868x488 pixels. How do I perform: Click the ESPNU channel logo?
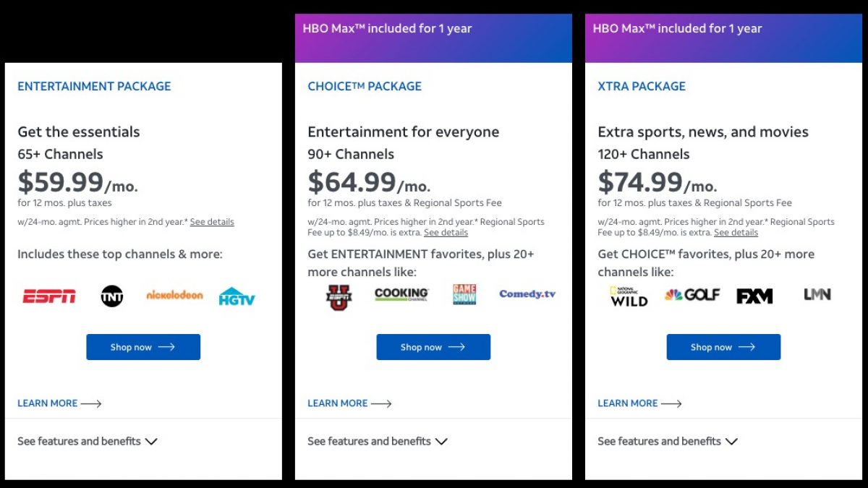point(339,296)
